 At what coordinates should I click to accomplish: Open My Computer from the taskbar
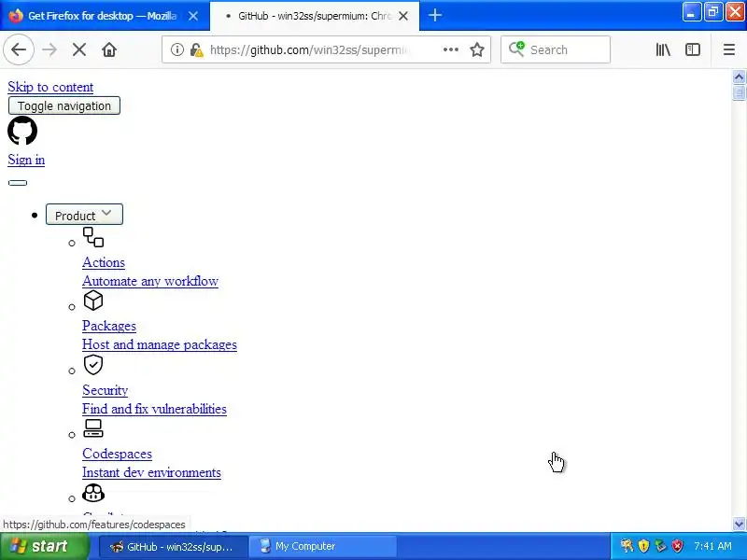tap(323, 546)
